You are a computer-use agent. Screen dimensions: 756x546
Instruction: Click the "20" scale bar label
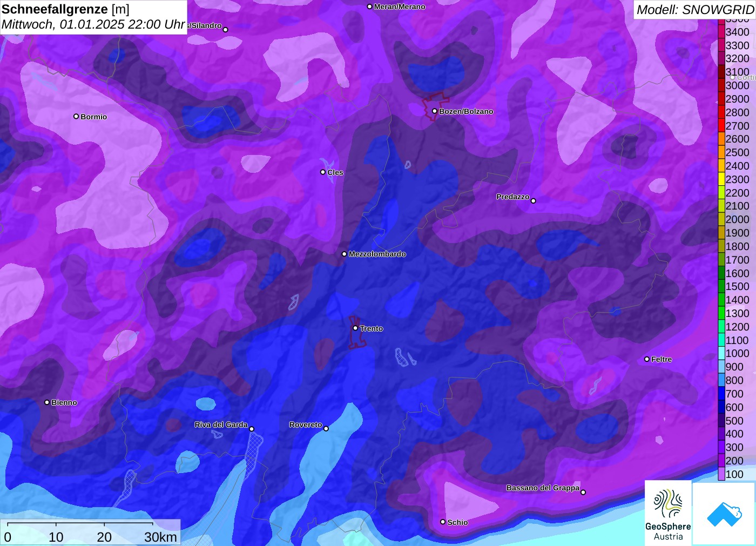tap(104, 537)
